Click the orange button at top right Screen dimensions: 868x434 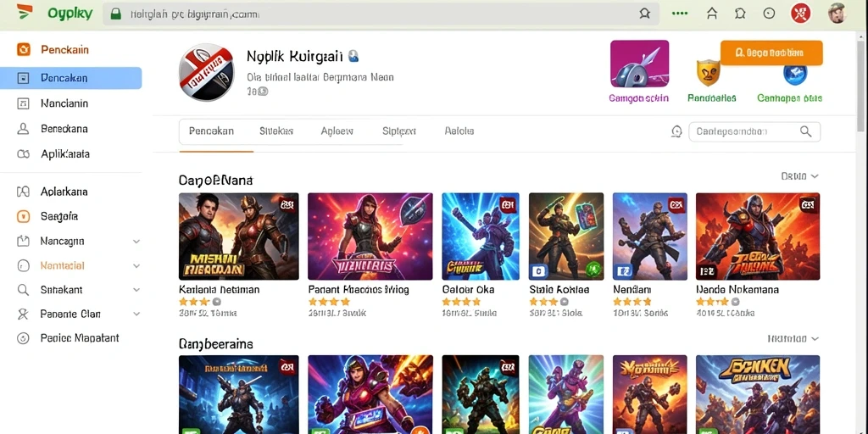point(771,53)
